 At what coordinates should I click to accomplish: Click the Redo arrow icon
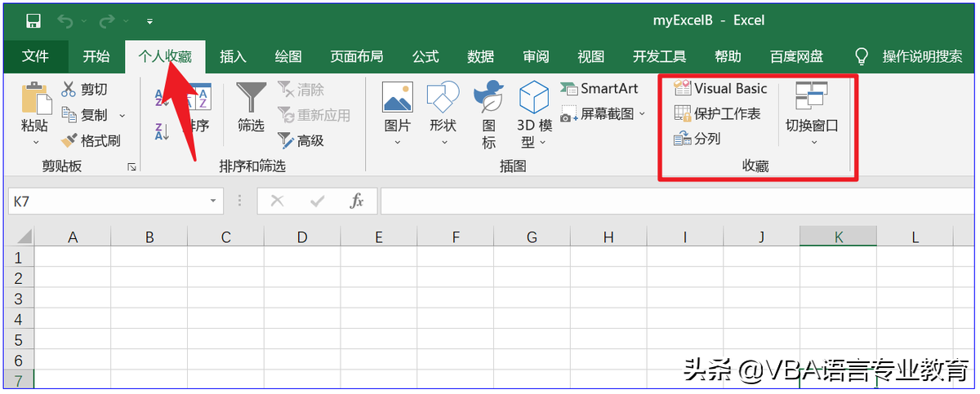(107, 20)
